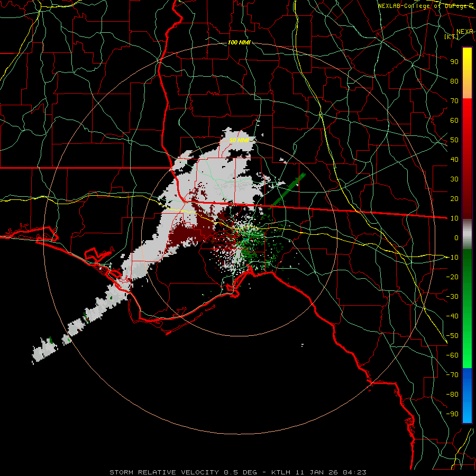Click the gray zero-velocity segment of color bar
476x476 pixels.
pos(467,234)
